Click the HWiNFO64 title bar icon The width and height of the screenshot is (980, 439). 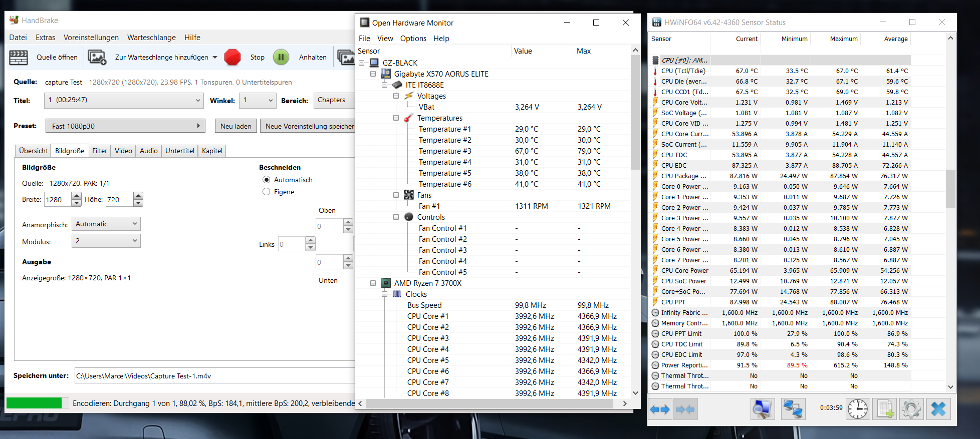point(656,22)
